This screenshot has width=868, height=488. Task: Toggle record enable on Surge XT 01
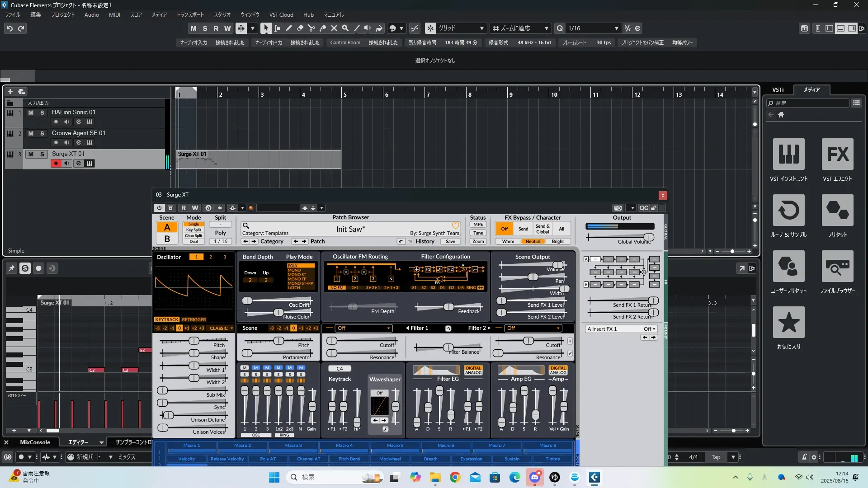click(56, 163)
